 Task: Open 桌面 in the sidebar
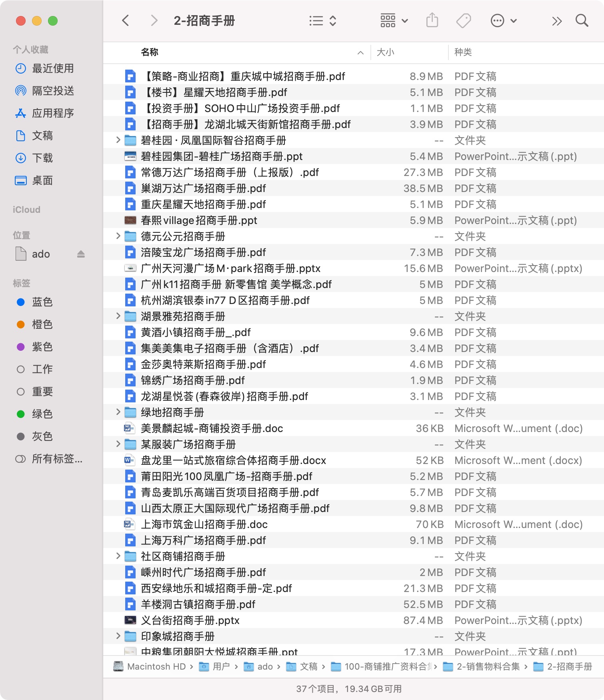42,180
